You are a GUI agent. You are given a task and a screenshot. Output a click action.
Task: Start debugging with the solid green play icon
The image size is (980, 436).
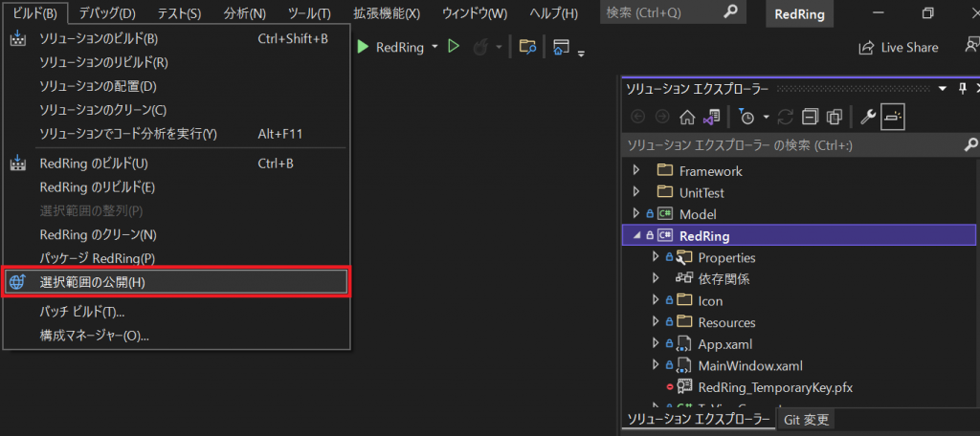pos(363,47)
